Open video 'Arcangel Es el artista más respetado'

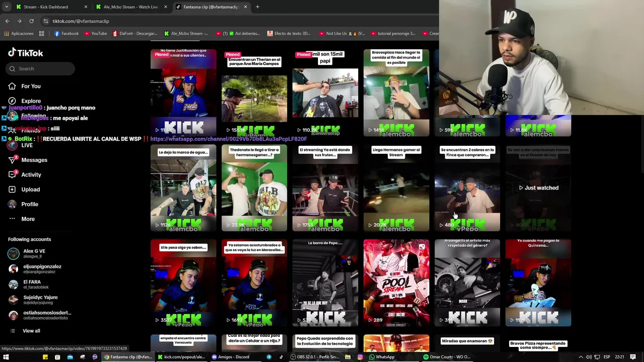467,283
